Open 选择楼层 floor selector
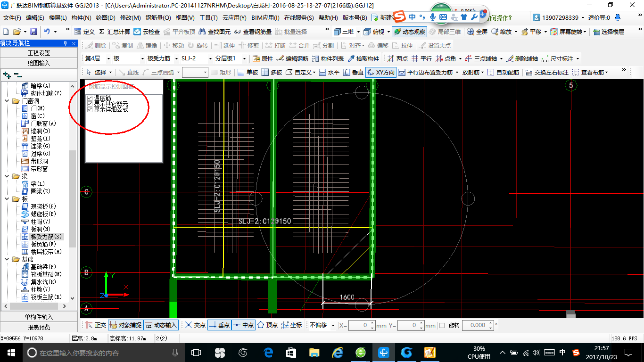Viewport: 644px width, 362px height. pos(609,32)
